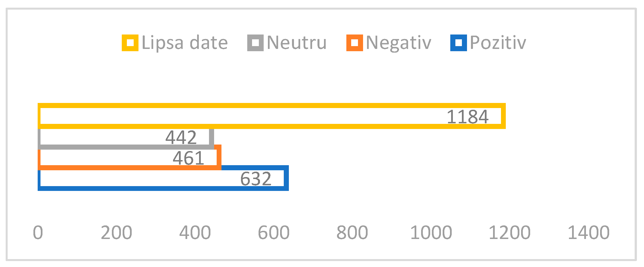This screenshot has width=644, height=267.
Task: Select the axis value 1400
Action: 588,233
